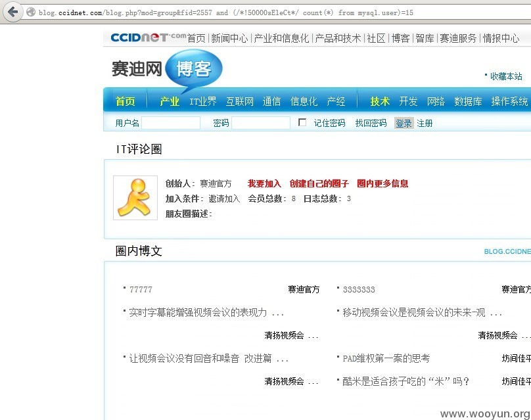Click the URL text in the address bar
This screenshot has width=531, height=420.
tap(226, 13)
